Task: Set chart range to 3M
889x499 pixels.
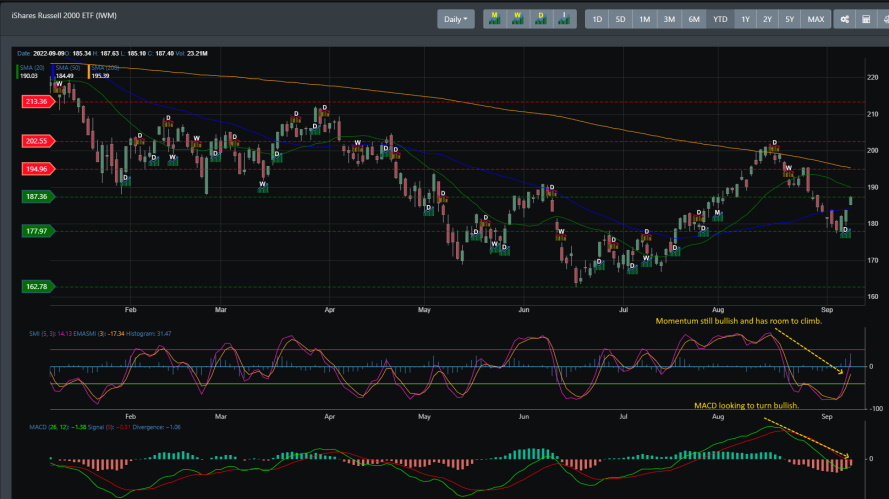Action: 669,19
